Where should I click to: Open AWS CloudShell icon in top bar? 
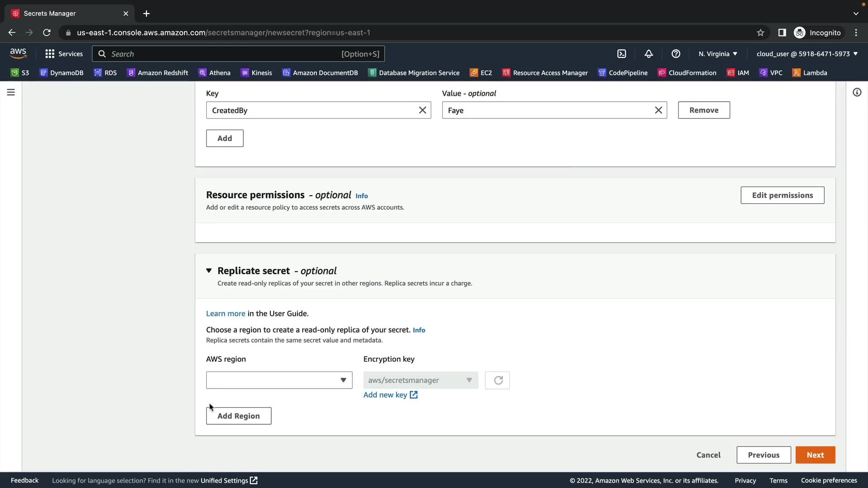[622, 54]
